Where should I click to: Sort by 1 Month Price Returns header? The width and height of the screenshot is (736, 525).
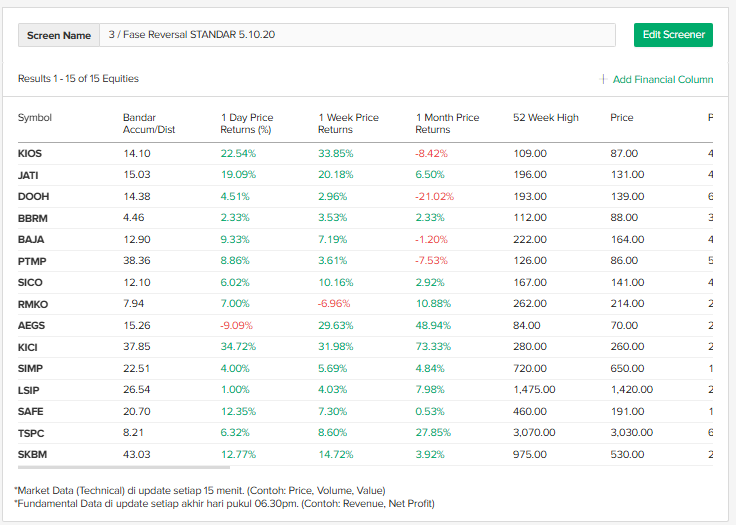tap(447, 123)
